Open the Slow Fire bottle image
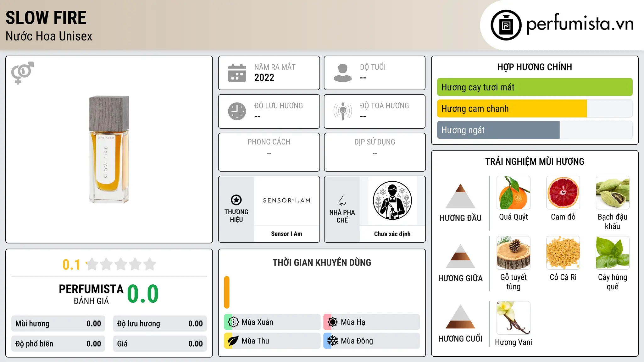644x362 pixels. (x=109, y=149)
